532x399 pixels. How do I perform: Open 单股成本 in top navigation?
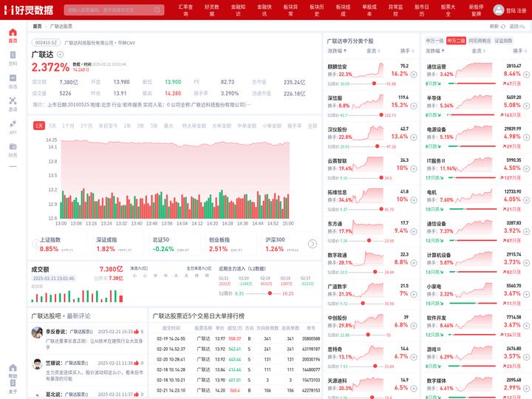(369, 10)
